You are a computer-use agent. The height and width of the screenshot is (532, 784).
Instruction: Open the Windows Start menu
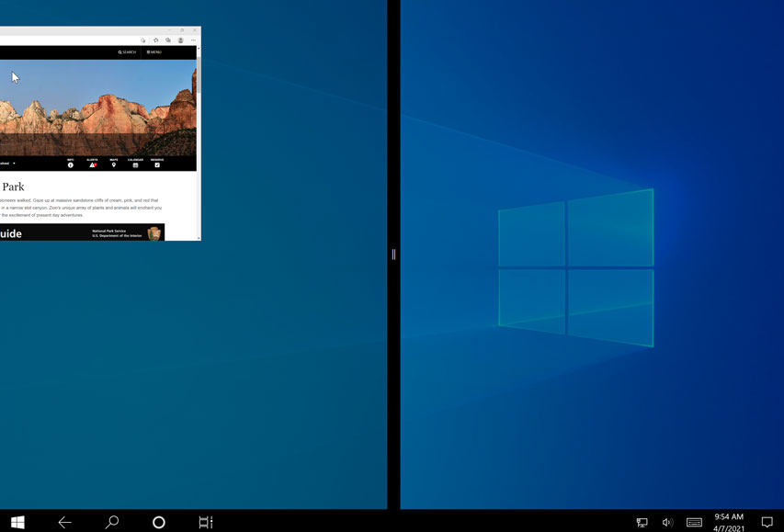17,521
